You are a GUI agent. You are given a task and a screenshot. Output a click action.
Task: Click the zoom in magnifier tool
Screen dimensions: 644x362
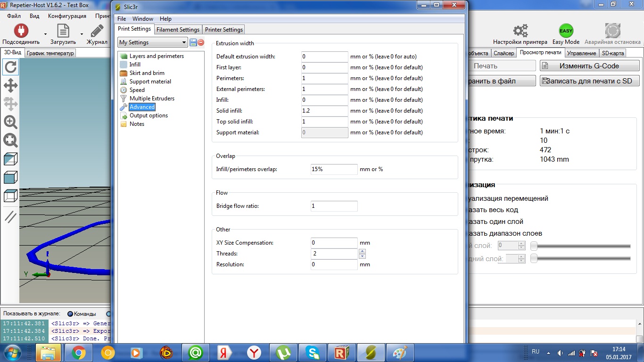point(10,122)
